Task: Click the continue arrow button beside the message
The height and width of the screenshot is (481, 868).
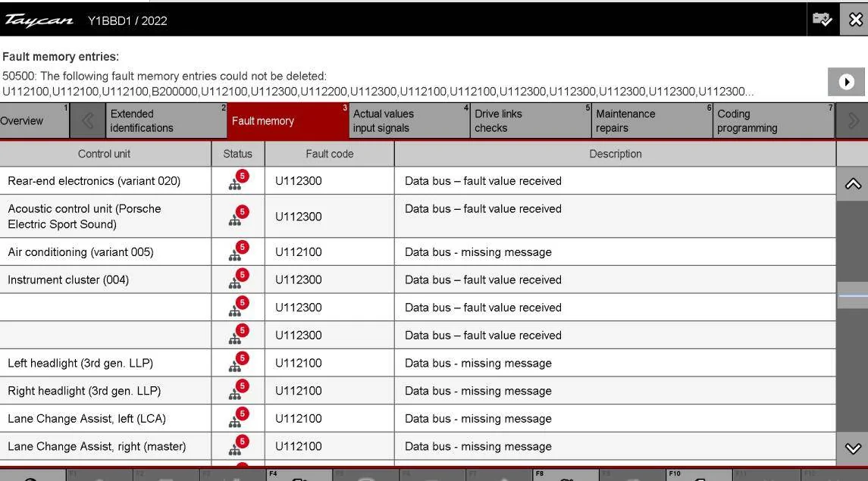Action: pos(846,82)
